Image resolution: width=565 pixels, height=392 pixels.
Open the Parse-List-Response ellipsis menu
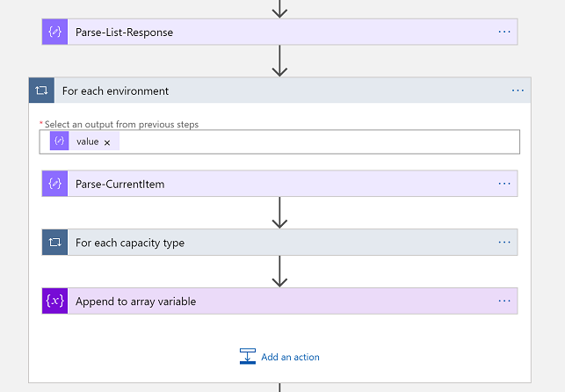click(504, 32)
